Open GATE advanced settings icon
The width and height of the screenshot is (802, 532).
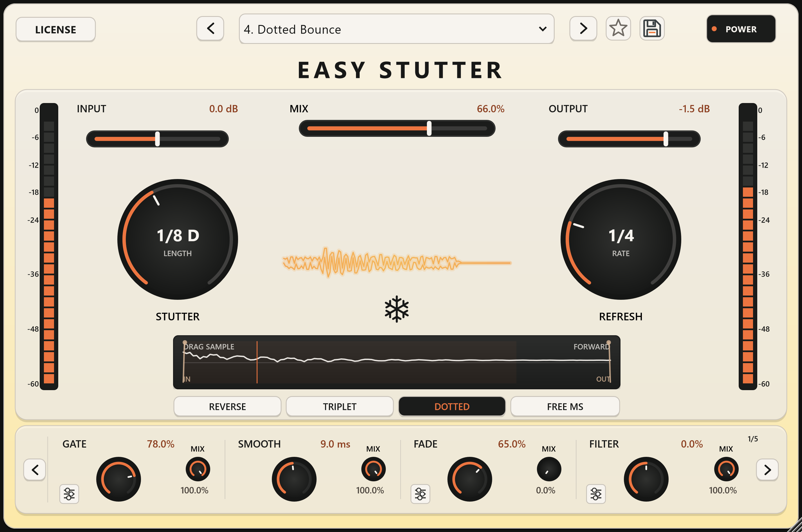69,494
